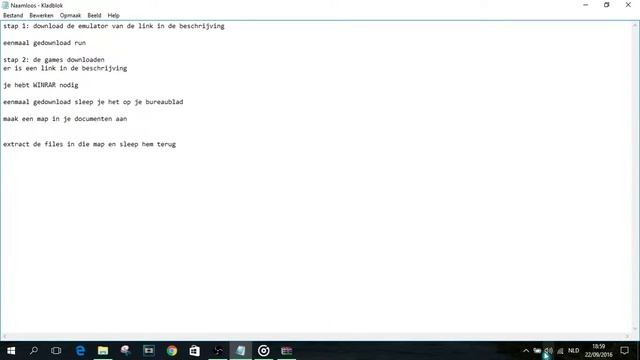Screen dimensions: 640x360
Task: Open Task View on the taskbar
Action: point(56,351)
